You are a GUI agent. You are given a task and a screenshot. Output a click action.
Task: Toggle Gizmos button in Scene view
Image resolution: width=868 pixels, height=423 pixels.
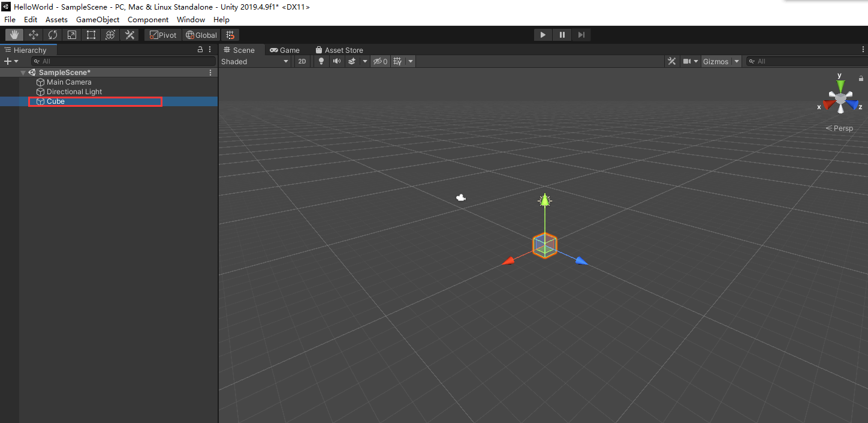click(716, 61)
